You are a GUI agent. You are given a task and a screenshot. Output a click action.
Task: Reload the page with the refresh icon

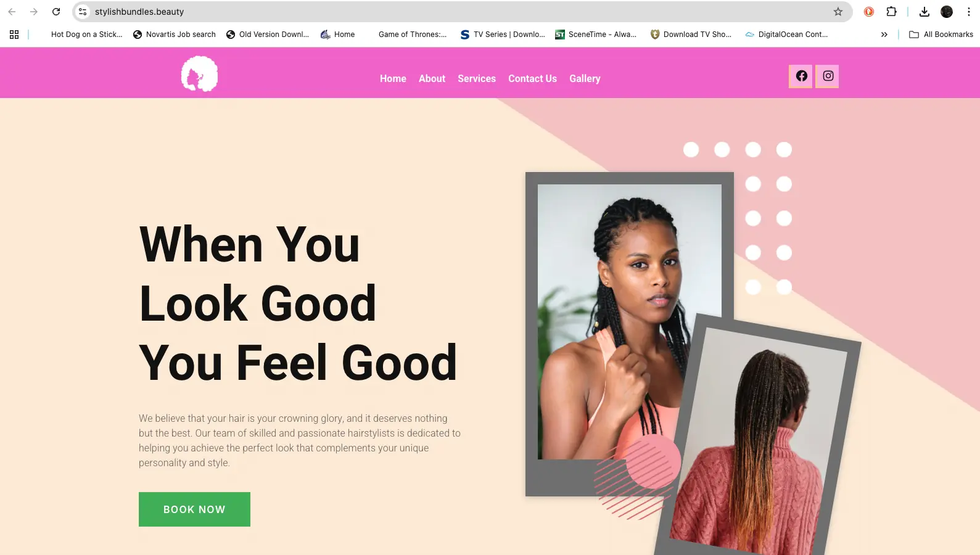56,12
